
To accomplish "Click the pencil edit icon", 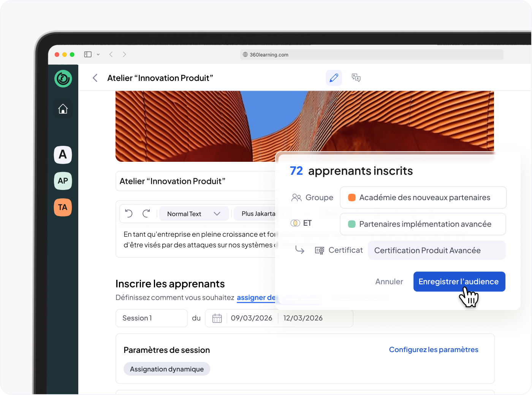I will point(334,78).
